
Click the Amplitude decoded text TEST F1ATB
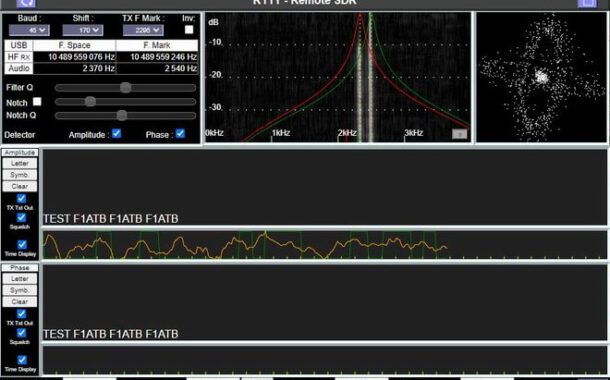coord(110,219)
